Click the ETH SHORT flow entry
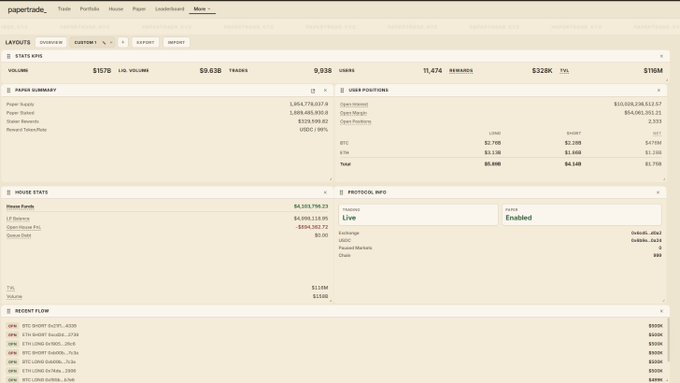This screenshot has width=680, height=383. tap(334, 335)
